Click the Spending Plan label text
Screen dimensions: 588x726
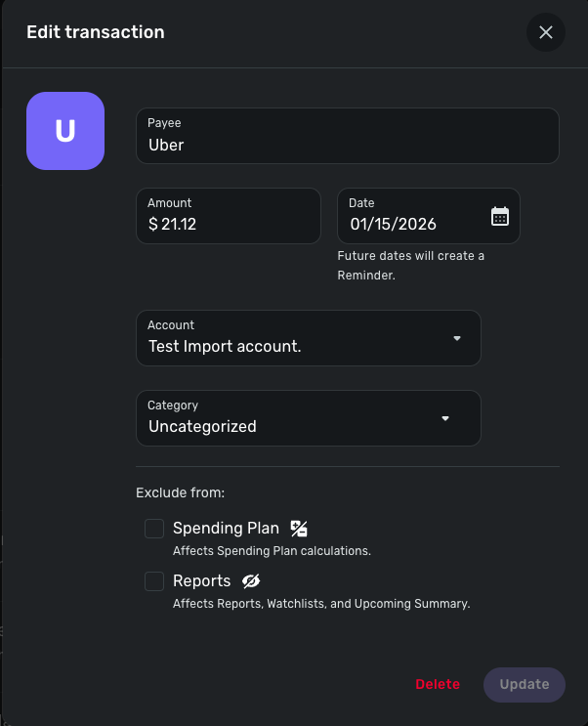pyautogui.click(x=226, y=529)
